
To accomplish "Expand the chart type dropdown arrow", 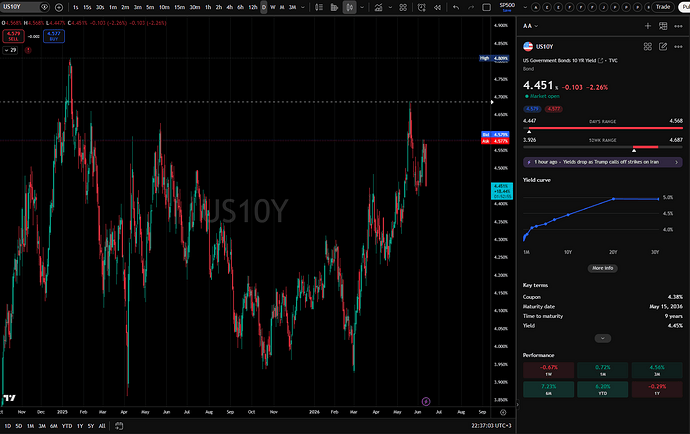I will coord(362,7).
